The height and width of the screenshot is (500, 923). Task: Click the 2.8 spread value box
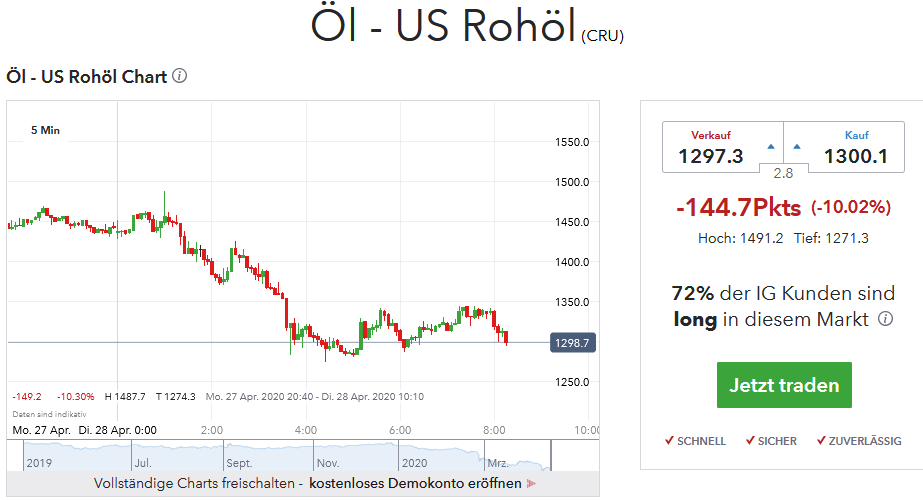[x=783, y=173]
